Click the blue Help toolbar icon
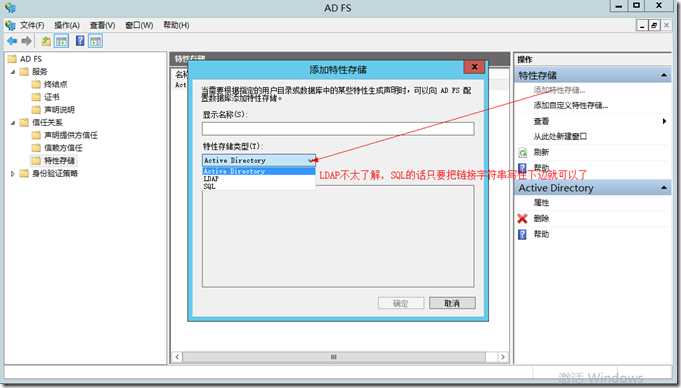The height and width of the screenshot is (388, 681). (x=80, y=41)
